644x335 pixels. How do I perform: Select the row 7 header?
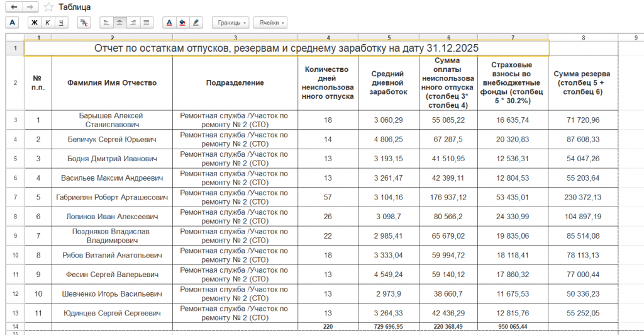[15, 197]
